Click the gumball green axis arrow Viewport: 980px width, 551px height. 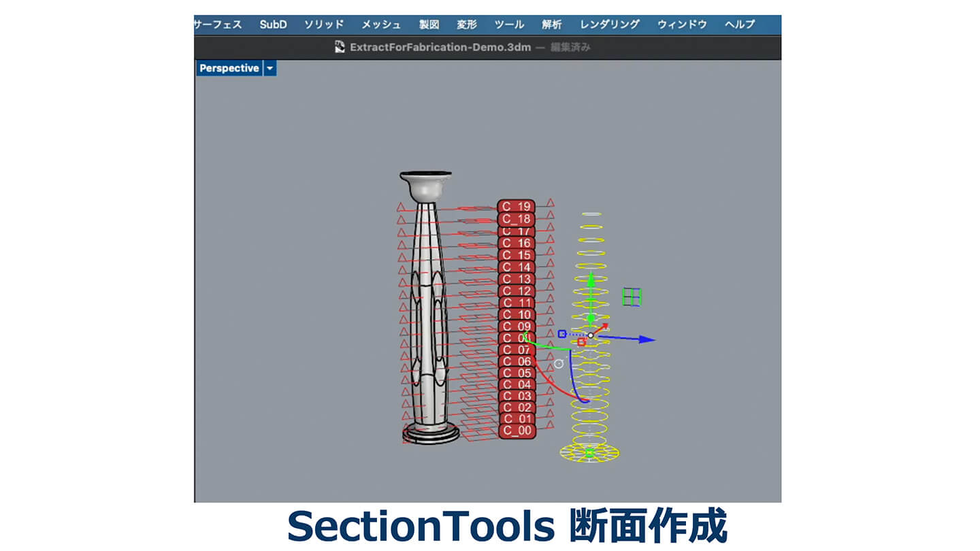[x=591, y=279]
